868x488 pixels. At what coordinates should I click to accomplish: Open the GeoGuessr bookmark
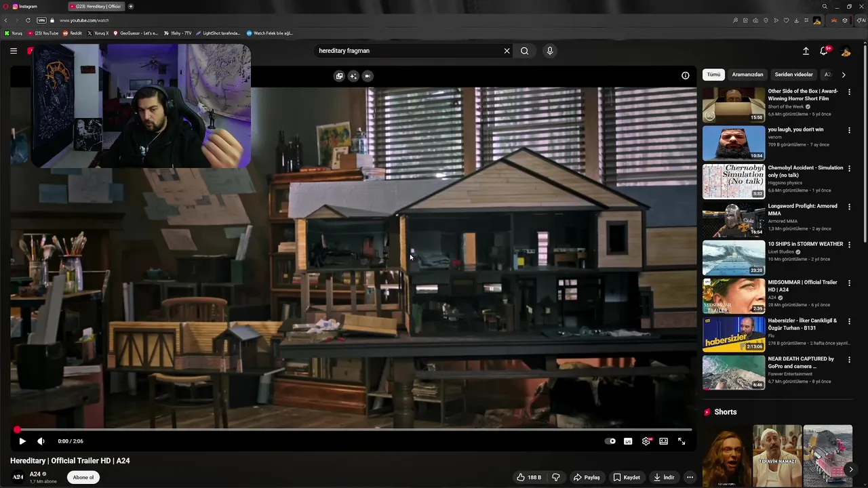tap(136, 33)
